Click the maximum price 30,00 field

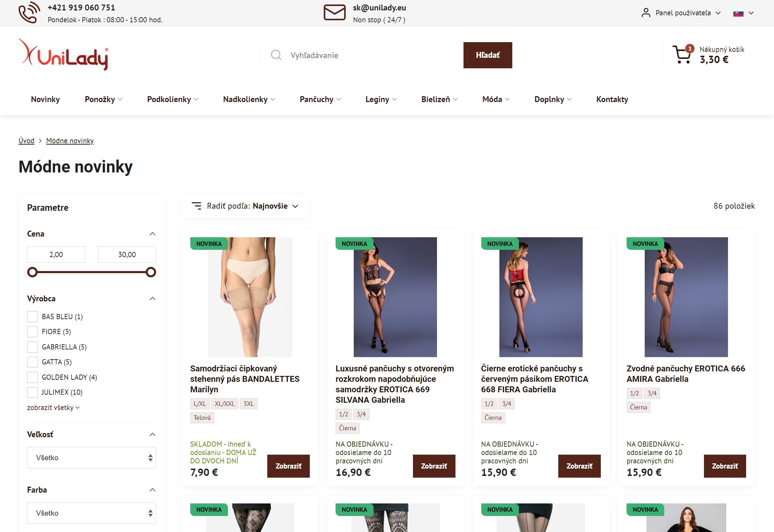(x=127, y=255)
